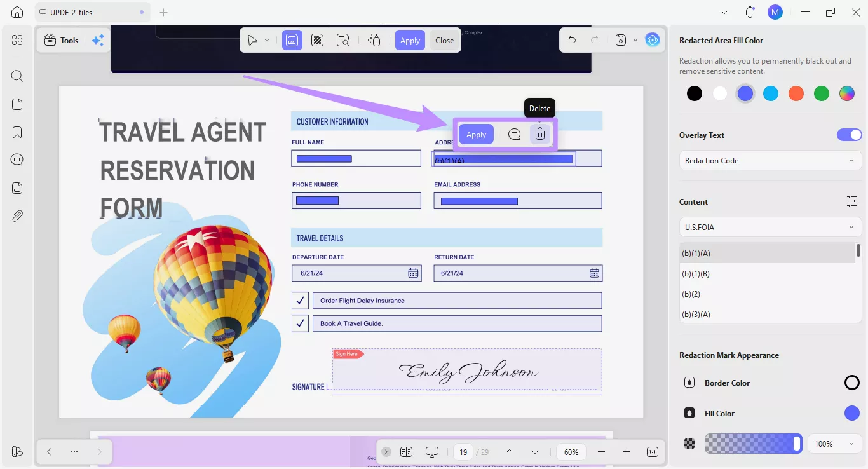Screen dimensions: 868x469
Task: Go to the next page with down chevron
Action: 535,452
